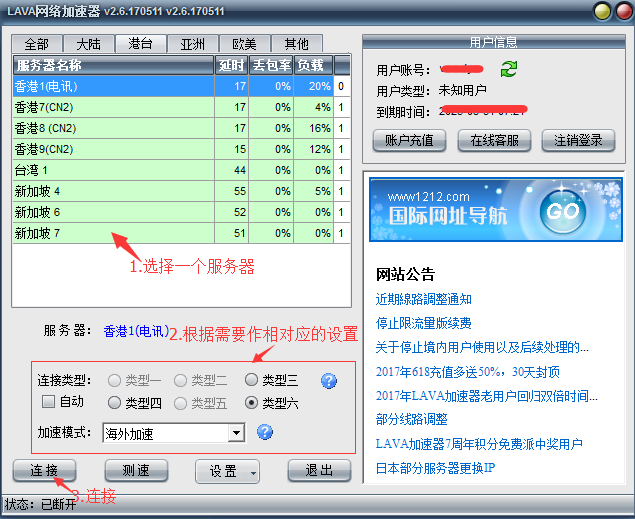Select server 新加坡 7

(x=181, y=233)
